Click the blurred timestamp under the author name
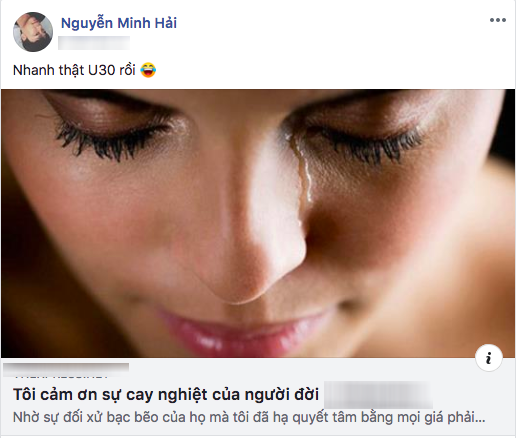Image resolution: width=516 pixels, height=438 pixels. click(x=94, y=43)
